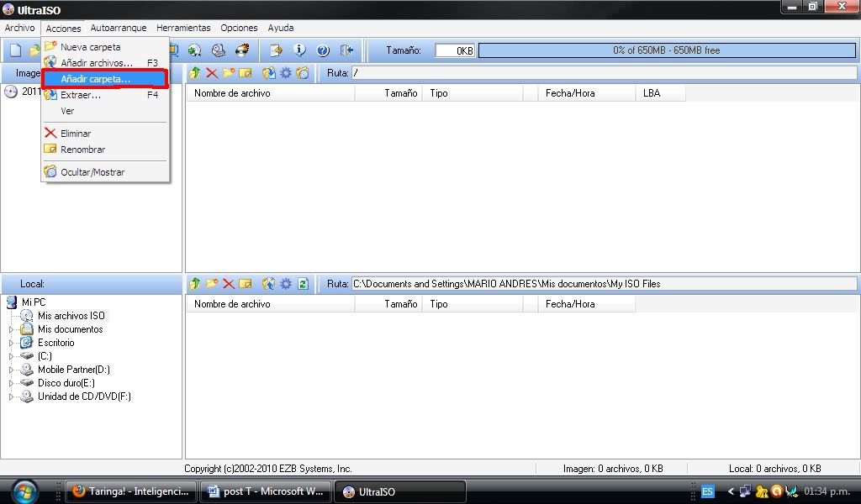Screen dimensions: 861x504
Task: Click the red X delete icon in Local toolbar
Action: tap(229, 284)
